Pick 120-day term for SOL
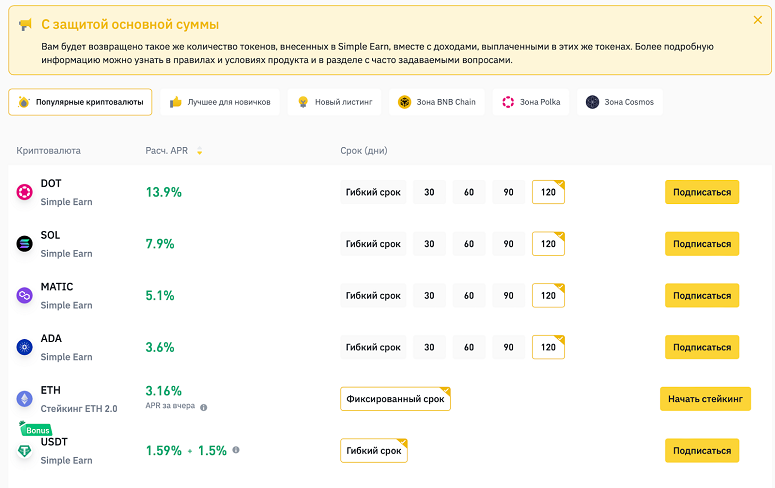775x488 pixels. click(x=548, y=244)
